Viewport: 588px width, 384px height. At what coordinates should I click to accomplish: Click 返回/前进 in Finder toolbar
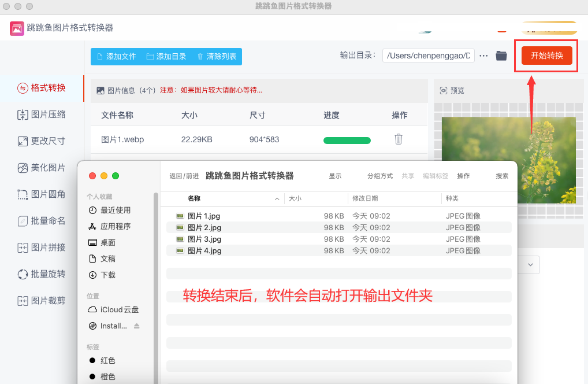pyautogui.click(x=184, y=176)
